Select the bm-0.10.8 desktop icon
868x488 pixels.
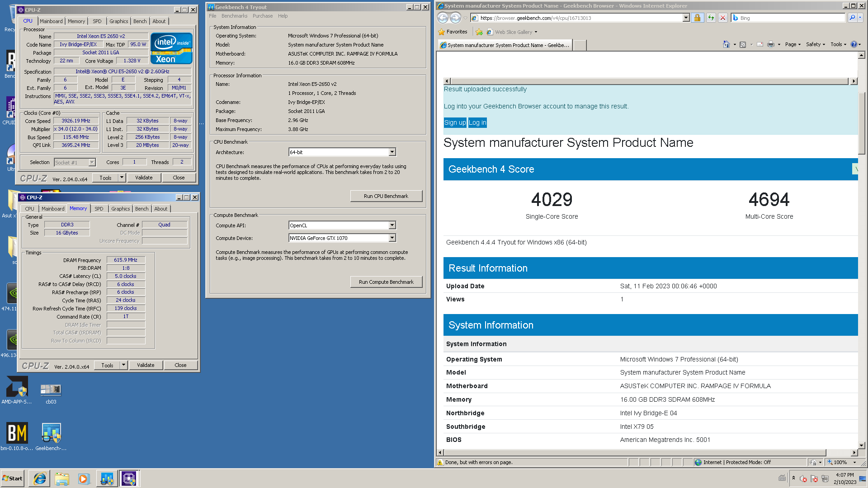click(x=17, y=436)
